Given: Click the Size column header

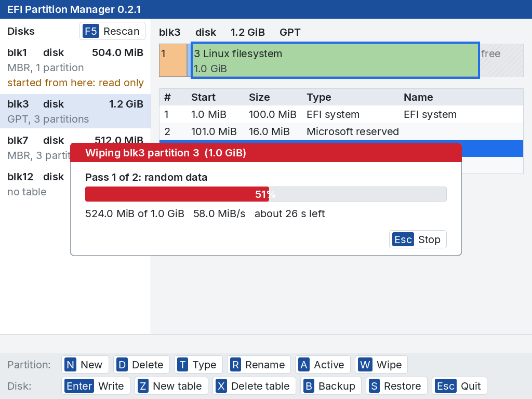Looking at the screenshot, I should (259, 97).
